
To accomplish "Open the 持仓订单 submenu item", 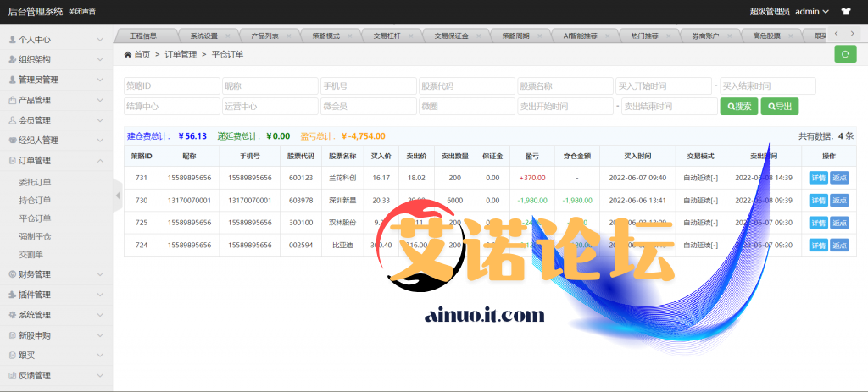I will pos(35,200).
